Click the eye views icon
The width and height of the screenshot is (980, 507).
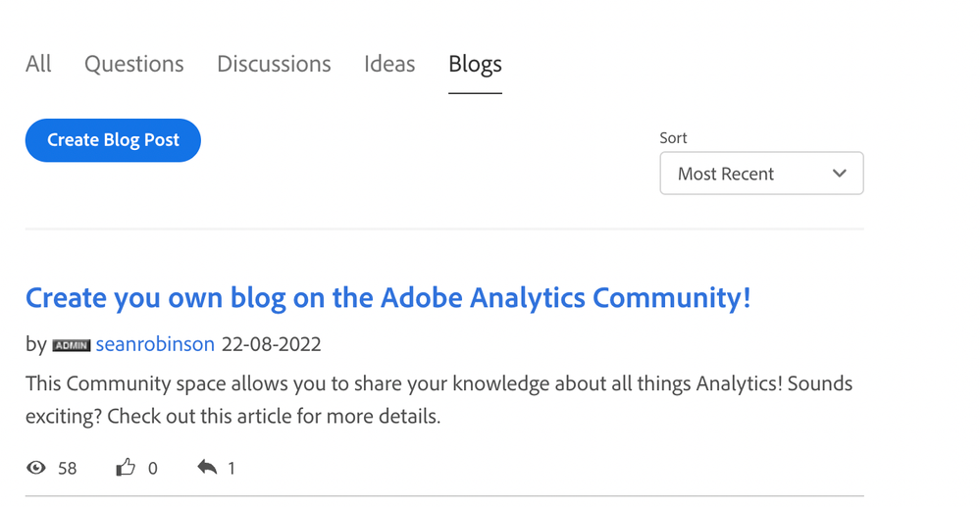(36, 468)
